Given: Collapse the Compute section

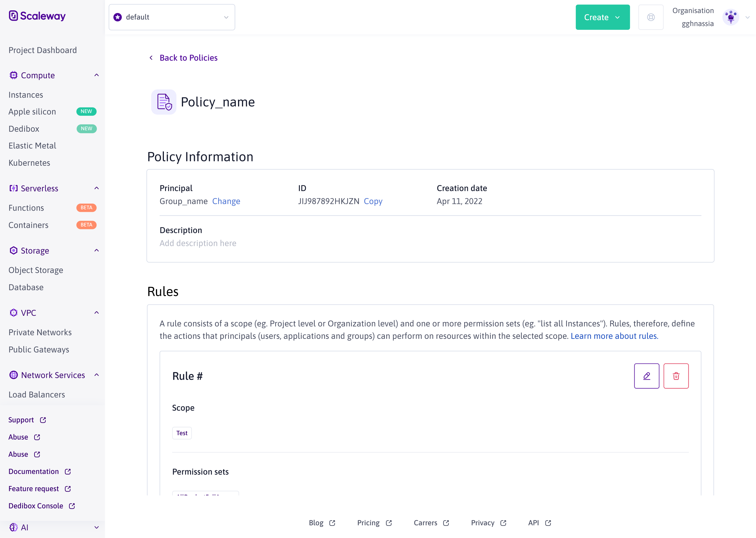Looking at the screenshot, I should [96, 75].
